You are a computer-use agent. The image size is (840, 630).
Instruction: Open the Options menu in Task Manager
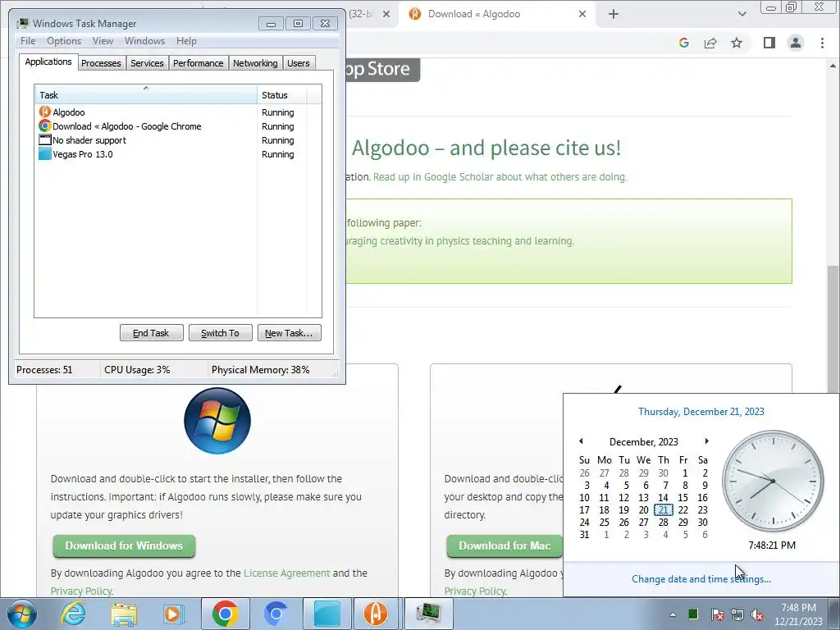pos(64,41)
